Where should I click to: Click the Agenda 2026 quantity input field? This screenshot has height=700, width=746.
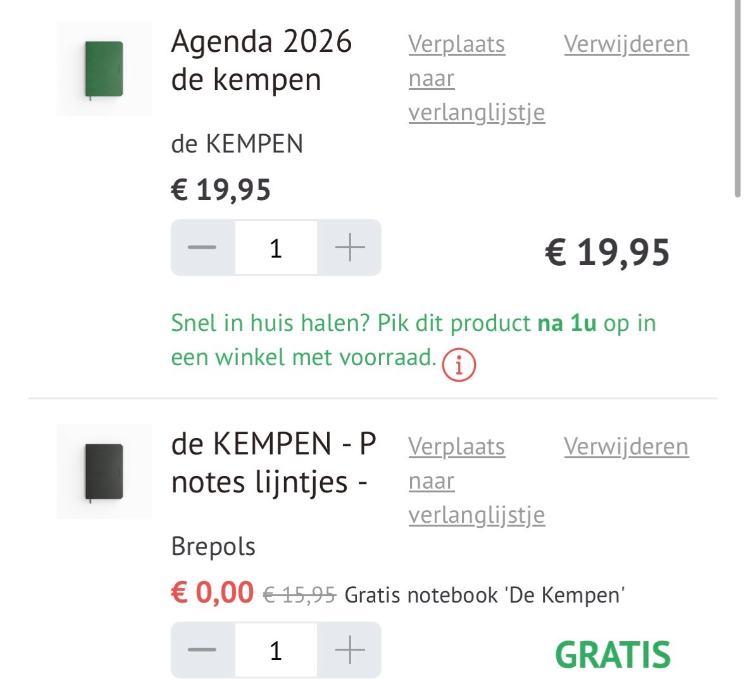276,247
